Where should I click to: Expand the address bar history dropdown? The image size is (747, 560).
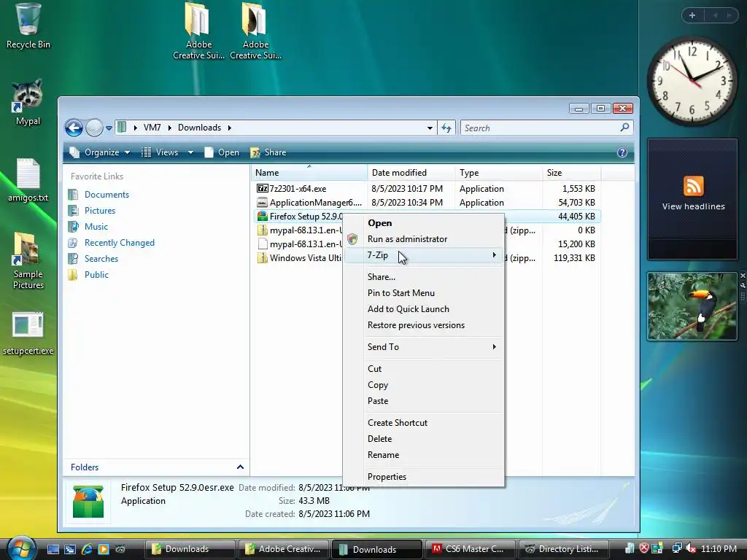click(430, 128)
